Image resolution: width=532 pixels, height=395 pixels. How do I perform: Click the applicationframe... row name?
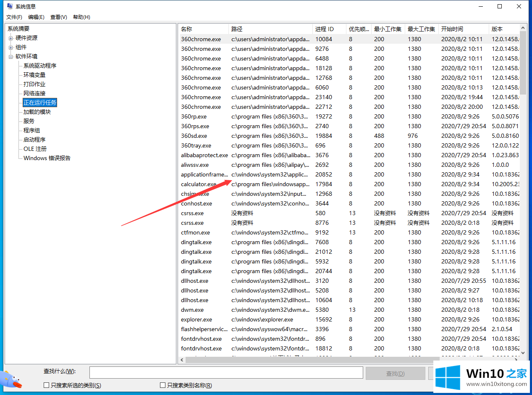click(204, 174)
